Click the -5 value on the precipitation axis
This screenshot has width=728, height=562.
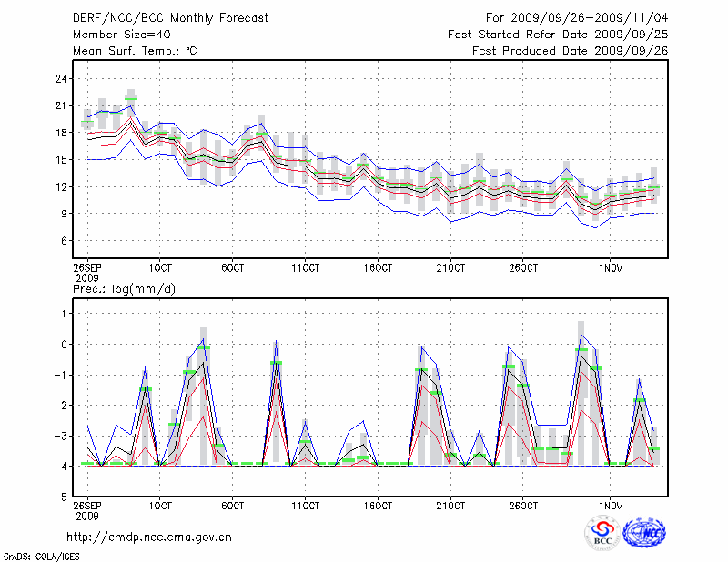pyautogui.click(x=61, y=497)
